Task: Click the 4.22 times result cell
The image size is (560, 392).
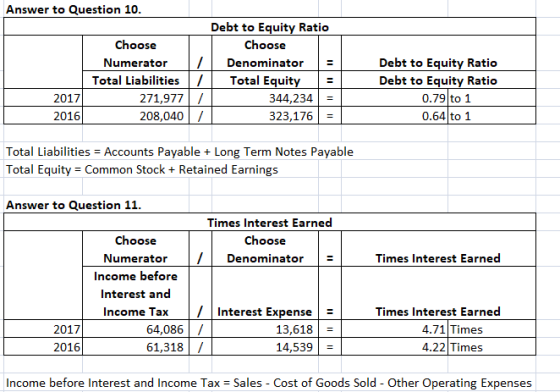Action: click(394, 347)
